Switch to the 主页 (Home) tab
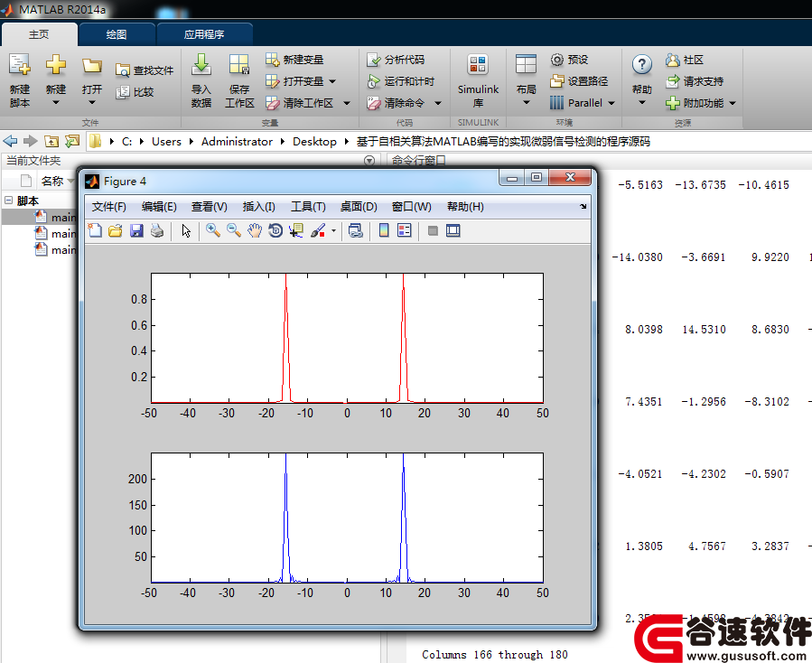This screenshot has width=812, height=663. 39,34
